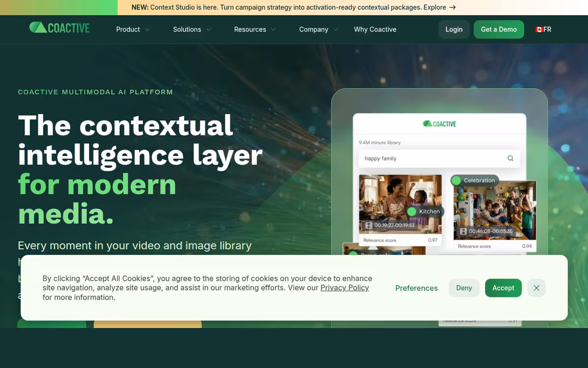This screenshot has width=588, height=368.
Task: Switch language to FR
Action: pos(543,29)
